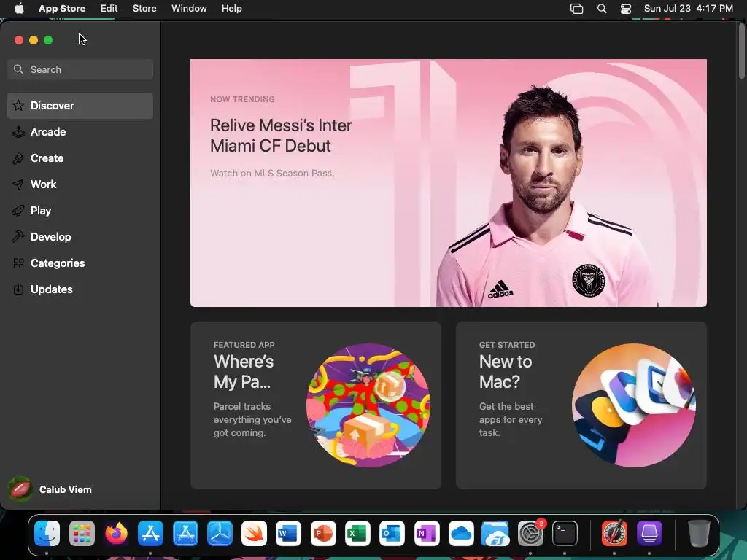Click the date and time in menu bar

(x=689, y=9)
